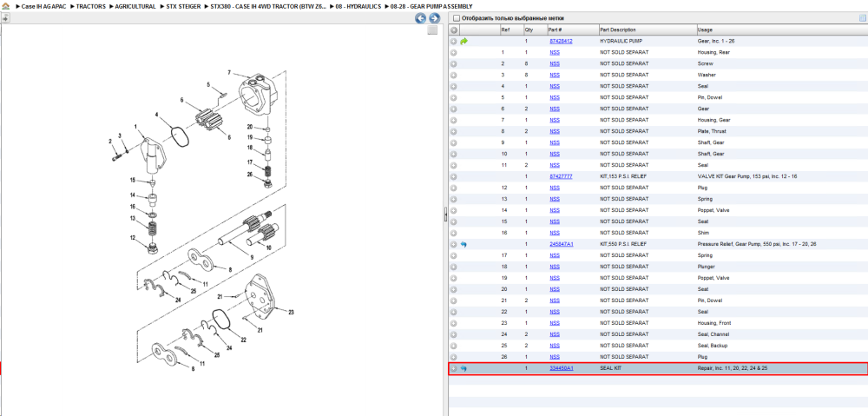Click callout 1 rear housing in diagram
Screen dimensions: 868x416
135,127
